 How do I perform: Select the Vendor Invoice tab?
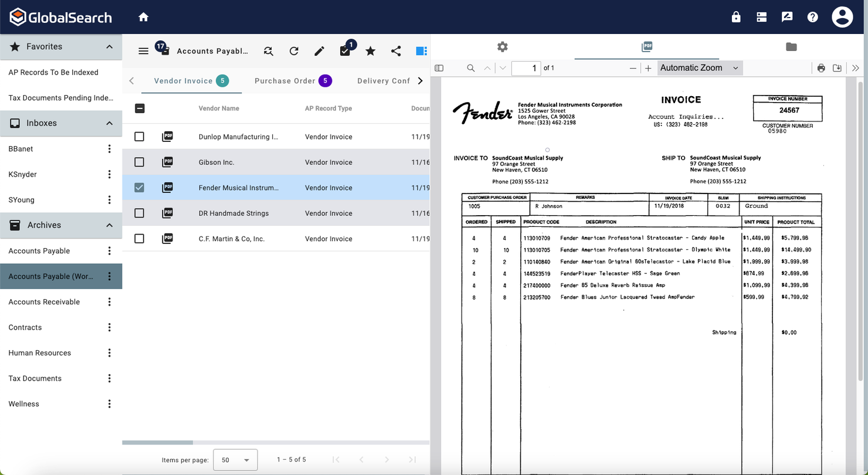coord(191,81)
